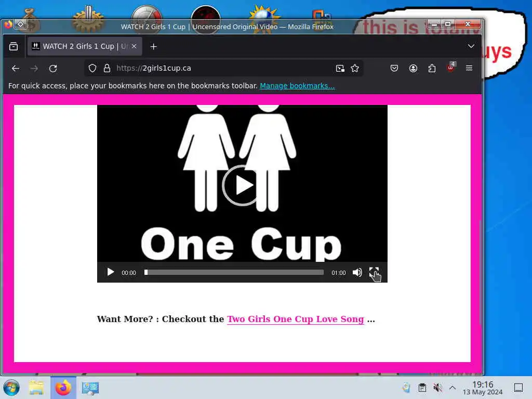Click the first system tray applet icon
Image resolution: width=532 pixels, height=399 pixels.
pos(406,388)
